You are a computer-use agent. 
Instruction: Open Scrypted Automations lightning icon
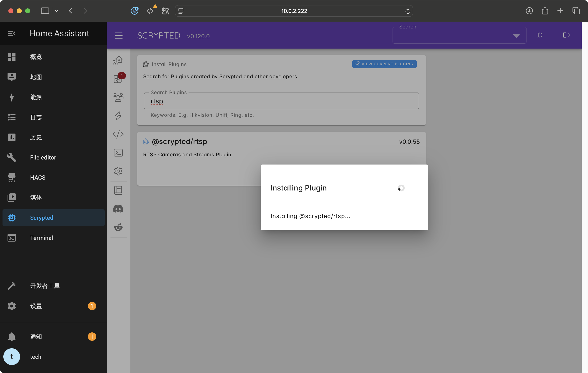click(118, 116)
